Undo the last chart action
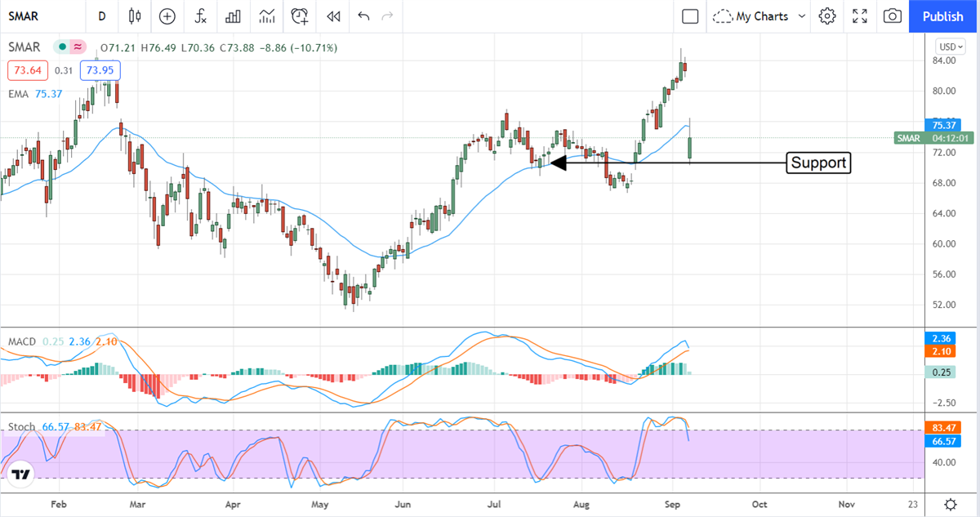The image size is (980, 517). [363, 16]
